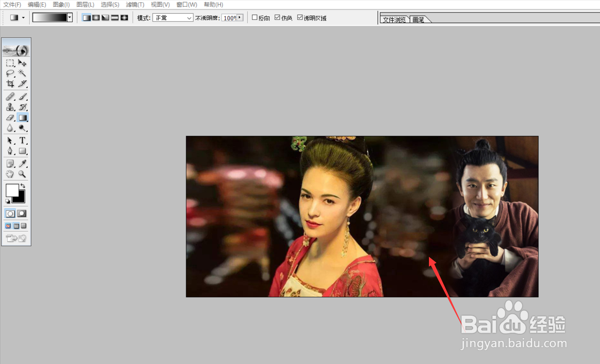The height and width of the screenshot is (364, 600).
Task: Select the Blur tool
Action: (x=10, y=128)
